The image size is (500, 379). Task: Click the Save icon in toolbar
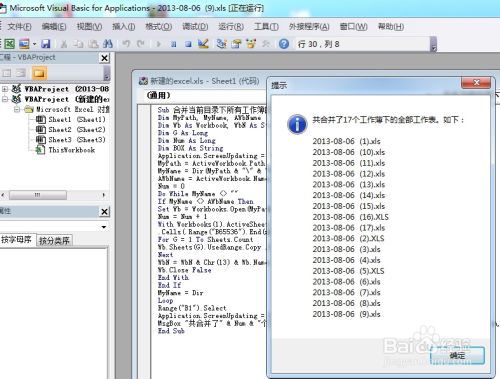46,44
